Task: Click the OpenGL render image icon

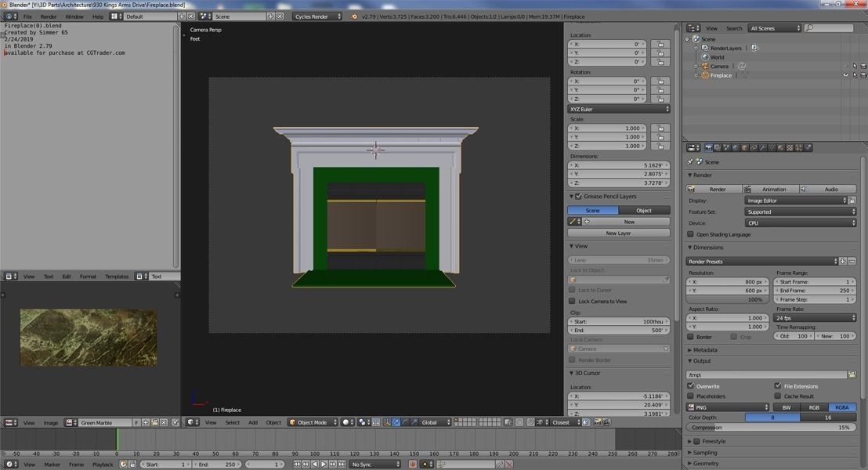Action: pyautogui.click(x=597, y=422)
